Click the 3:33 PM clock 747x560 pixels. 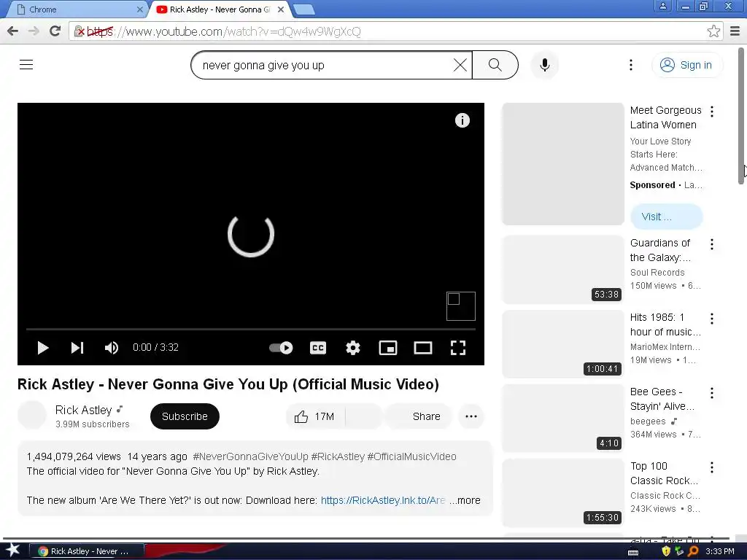[719, 551]
